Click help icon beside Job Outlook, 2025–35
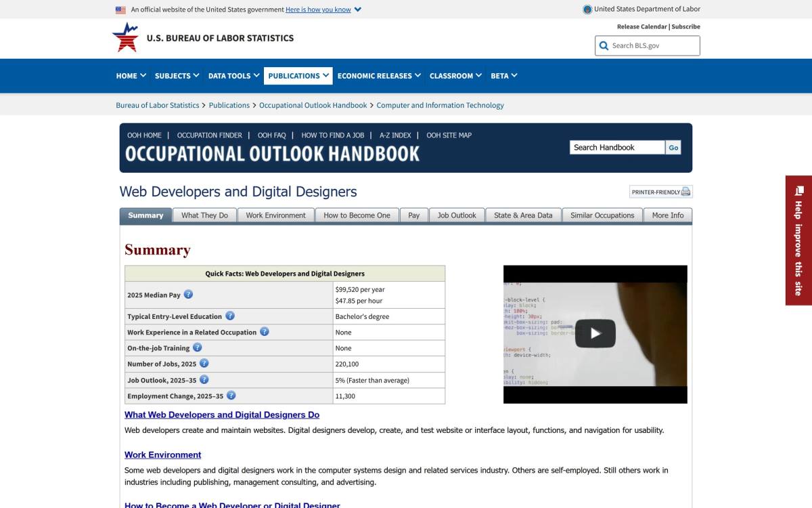Image resolution: width=812 pixels, height=508 pixels. [x=204, y=380]
